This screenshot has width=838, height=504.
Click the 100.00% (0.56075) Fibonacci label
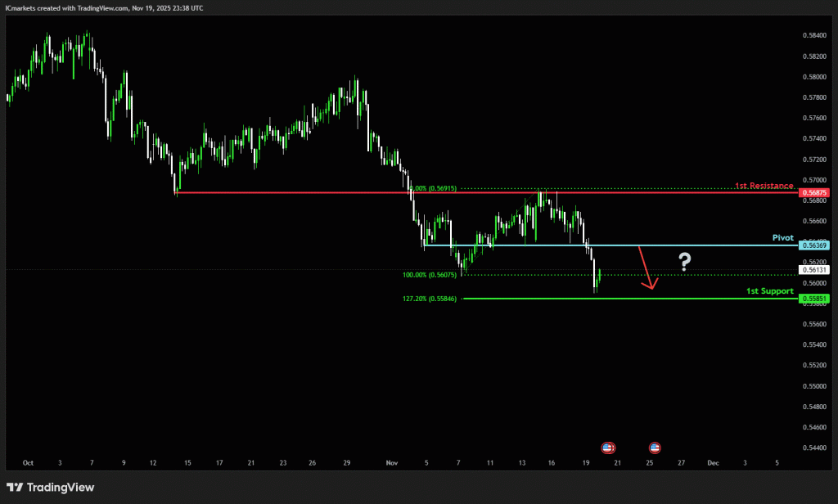coord(432,275)
